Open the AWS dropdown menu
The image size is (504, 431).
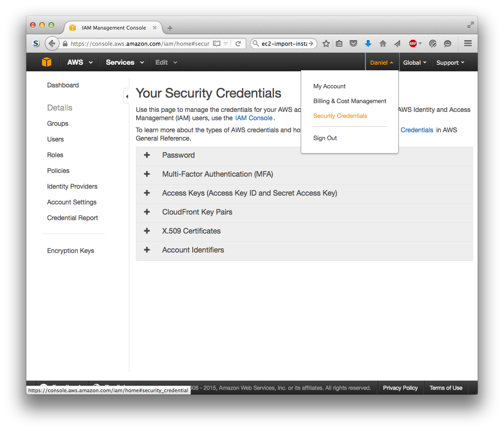(x=80, y=62)
